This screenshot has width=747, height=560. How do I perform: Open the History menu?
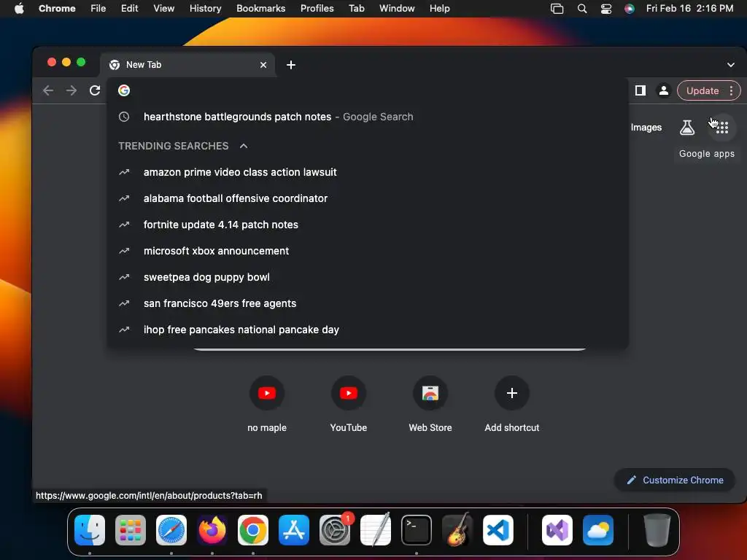coord(205,9)
